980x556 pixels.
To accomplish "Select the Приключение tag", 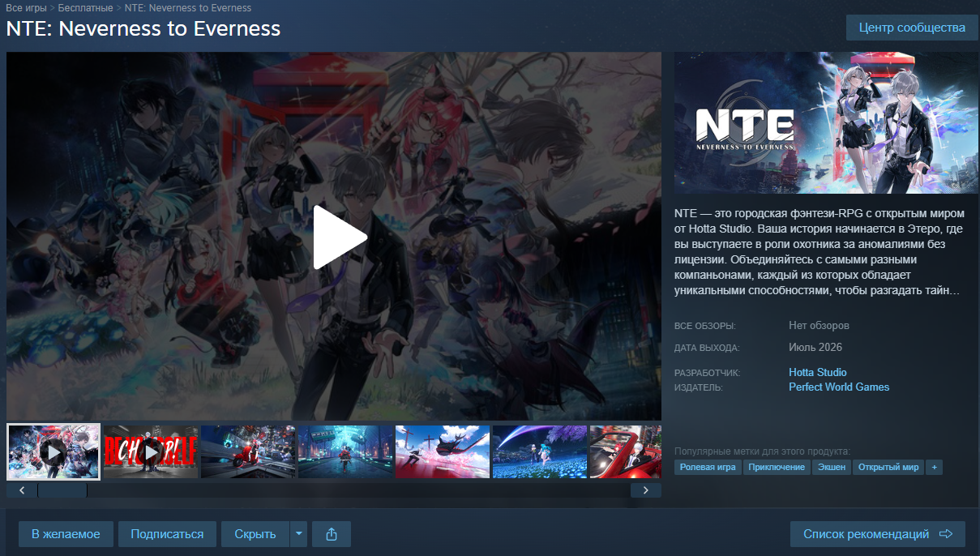I will (777, 468).
